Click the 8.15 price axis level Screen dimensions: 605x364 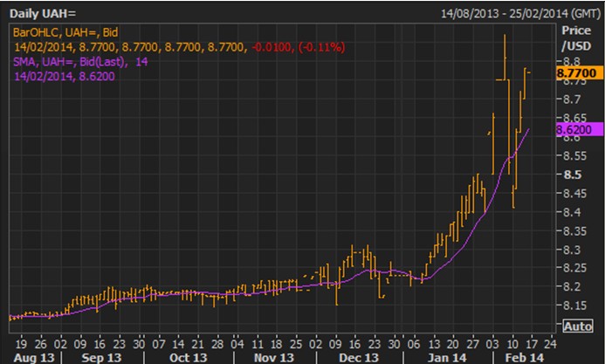pos(573,306)
